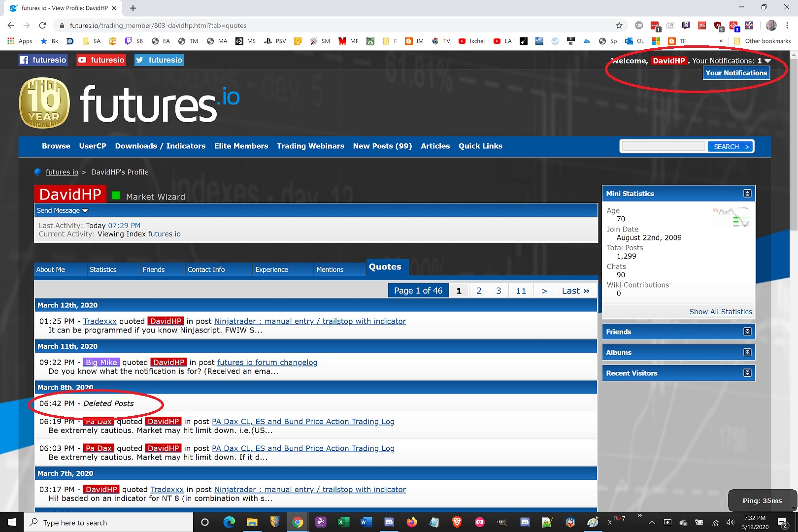Launch Excel from the taskbar
Viewport: 798px width, 532px height.
343,522
